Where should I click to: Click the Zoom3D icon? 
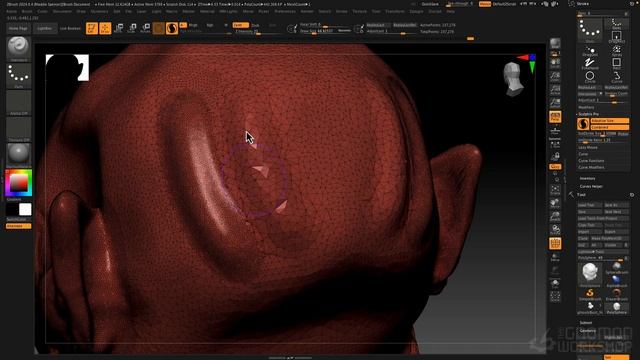pyautogui.click(x=555, y=216)
